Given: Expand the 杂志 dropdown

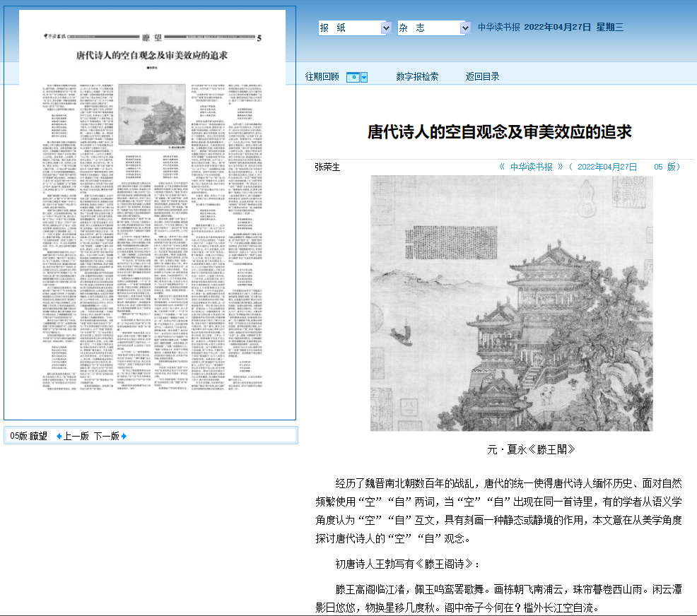Looking at the screenshot, I should point(464,28).
